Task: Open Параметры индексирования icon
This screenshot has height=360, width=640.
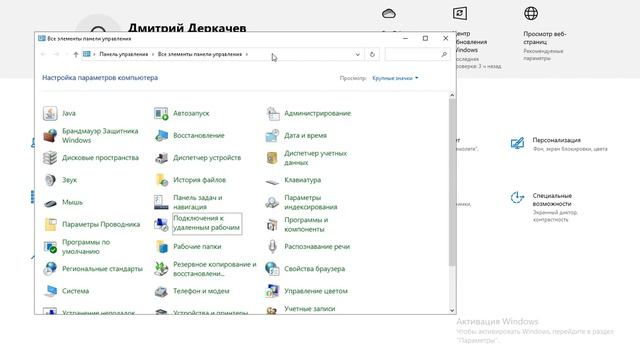Action: click(x=272, y=202)
